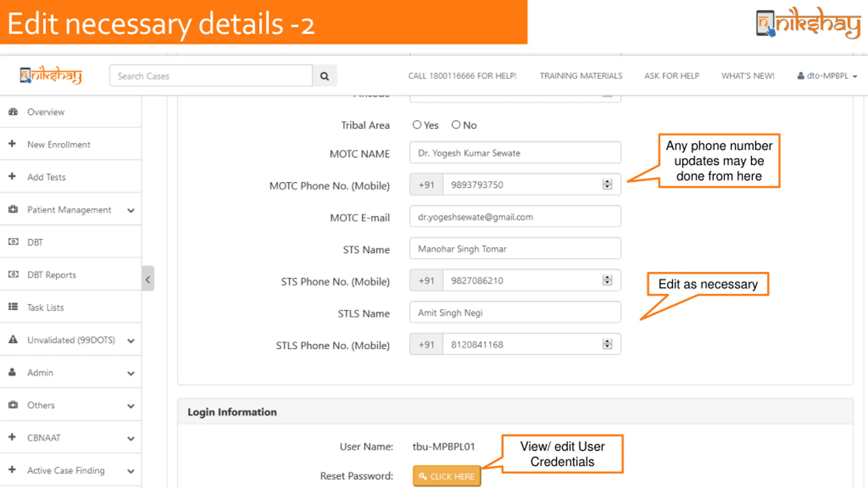Viewport: 868px width, 488px height.
Task: Click the Reset Password CLICK HERE button
Action: [447, 476]
